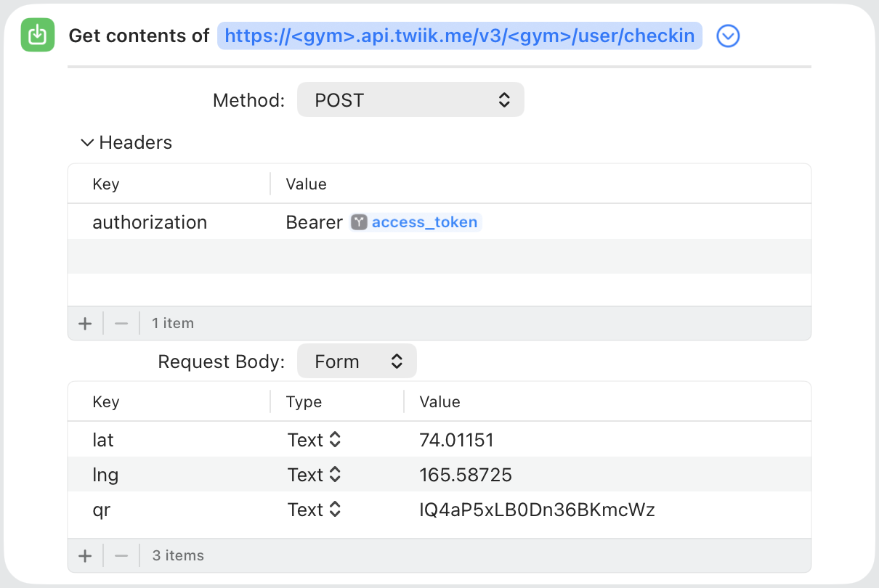This screenshot has width=879, height=588.
Task: Select the qr value IQ4aP5xLB0Dn36BKmcWz
Action: pyautogui.click(x=538, y=510)
